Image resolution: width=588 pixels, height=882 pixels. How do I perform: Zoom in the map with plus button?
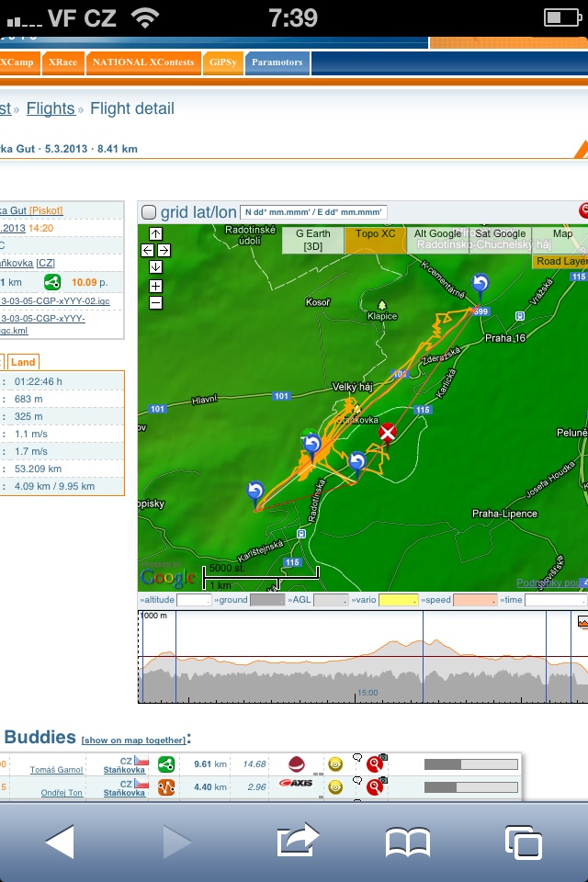156,287
